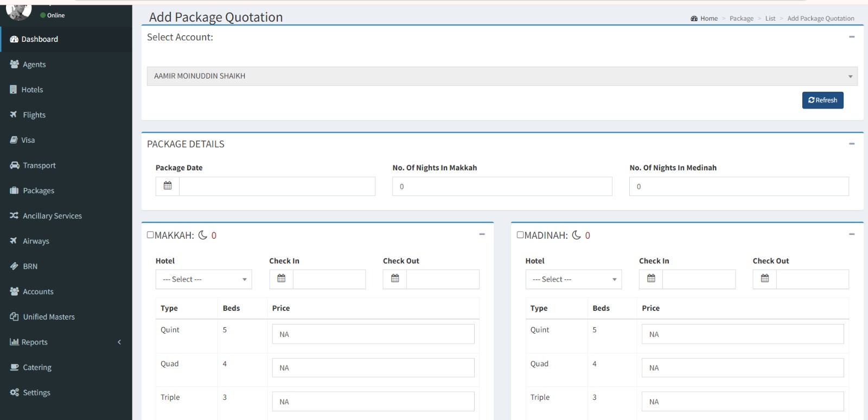868x420 pixels.
Task: Click the Transport car icon in sidebar
Action: pyautogui.click(x=14, y=166)
